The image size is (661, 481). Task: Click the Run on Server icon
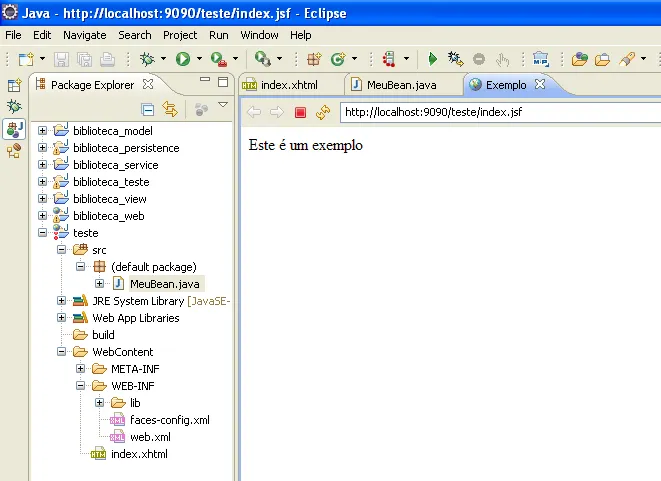[x=263, y=59]
